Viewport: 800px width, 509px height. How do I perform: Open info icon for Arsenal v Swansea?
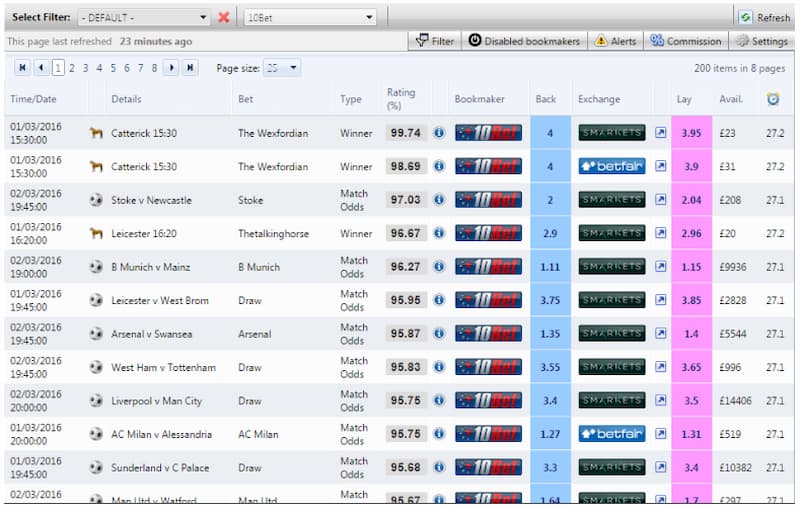(439, 334)
